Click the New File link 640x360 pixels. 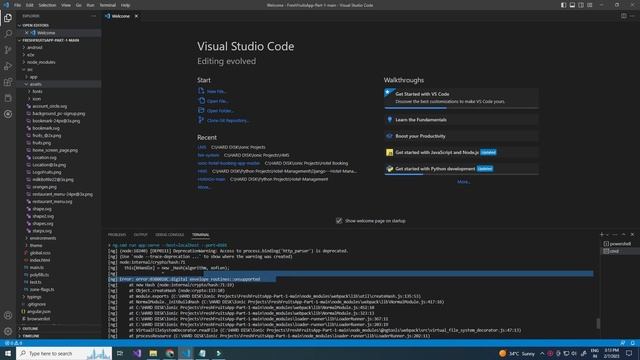216,91
